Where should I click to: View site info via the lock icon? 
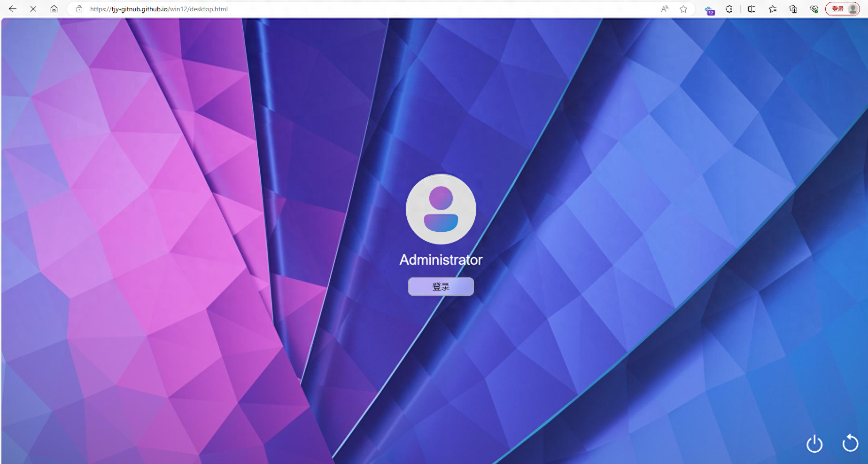(79, 9)
